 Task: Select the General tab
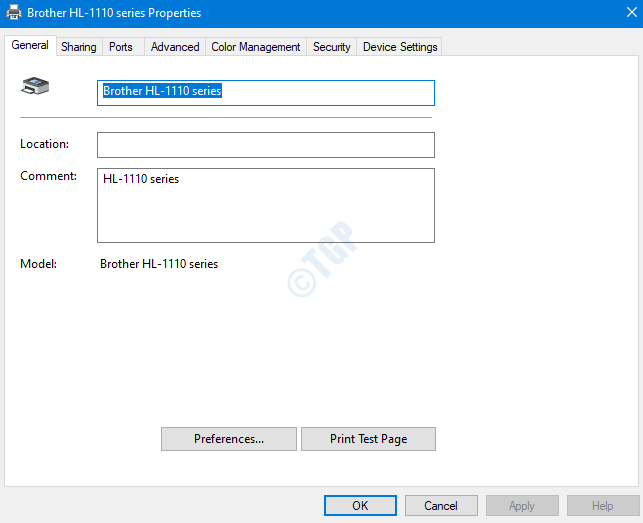click(30, 45)
